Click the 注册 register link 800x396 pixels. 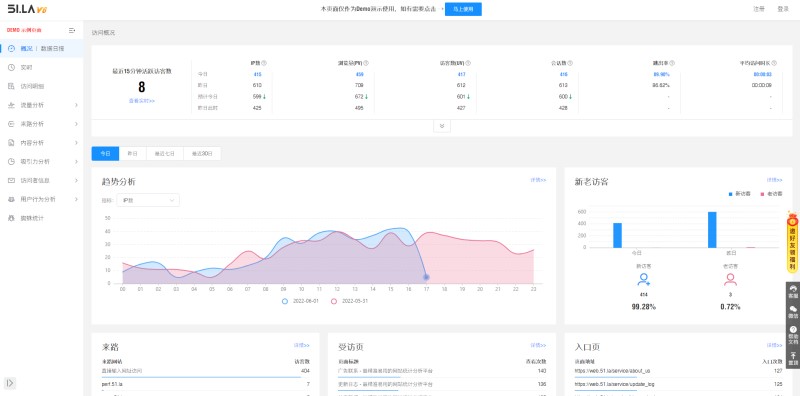click(759, 9)
